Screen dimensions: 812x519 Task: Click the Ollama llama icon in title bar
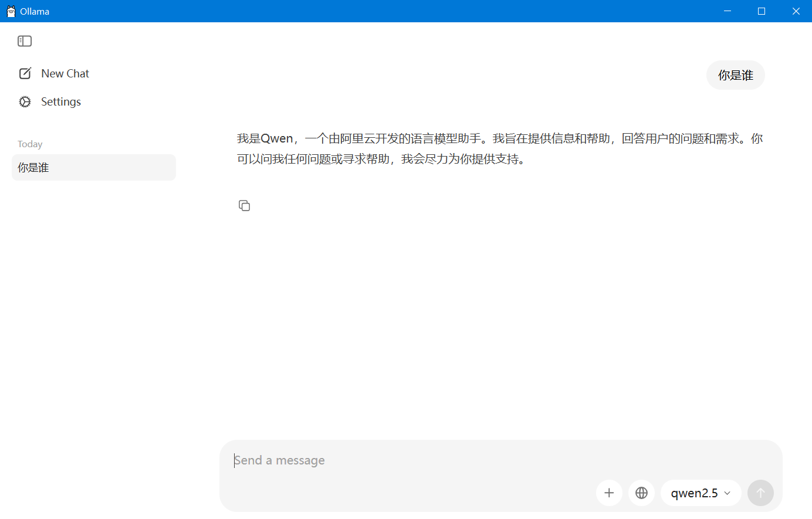pos(11,11)
